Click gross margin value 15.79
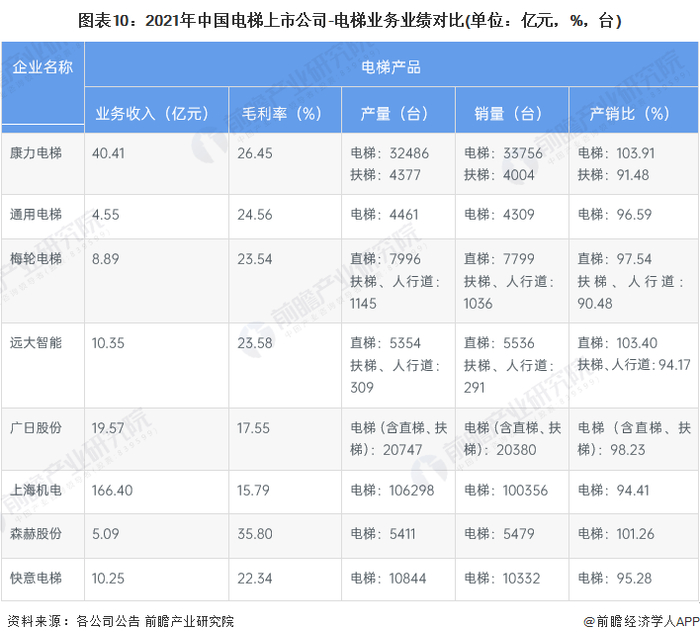Viewport: 700px width, 642px height. [x=253, y=491]
